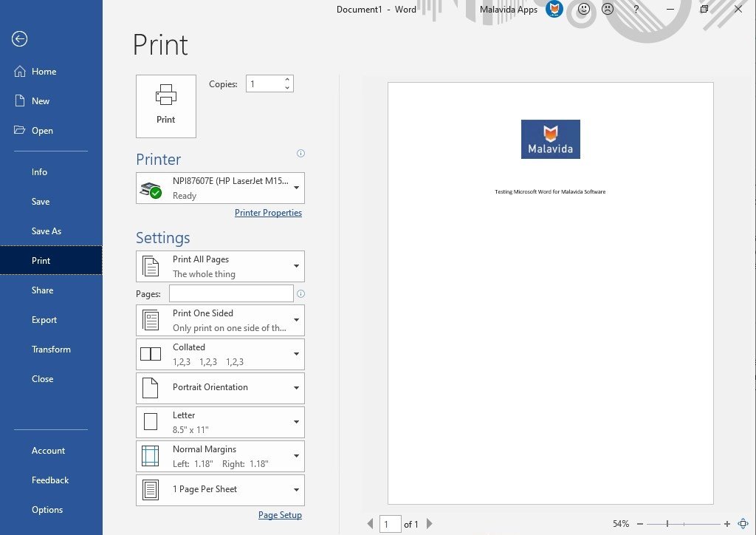Image resolution: width=756 pixels, height=535 pixels.
Task: Select Open in the backstage sidebar
Action: (51, 130)
